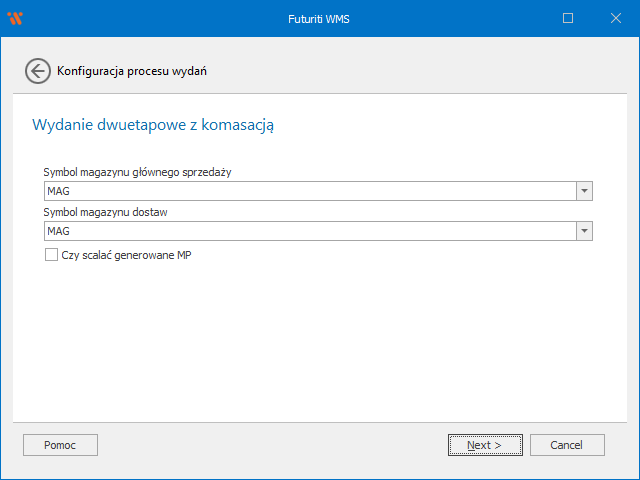Image resolution: width=640 pixels, height=480 pixels.
Task: Click the 'Czy scalać generowane MP' label text
Action: coord(126,255)
